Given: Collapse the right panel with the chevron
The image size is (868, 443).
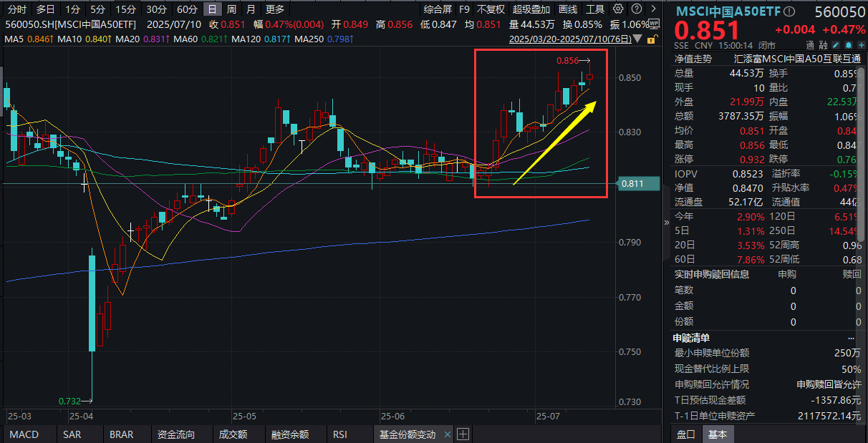Looking at the screenshot, I should pos(666,222).
